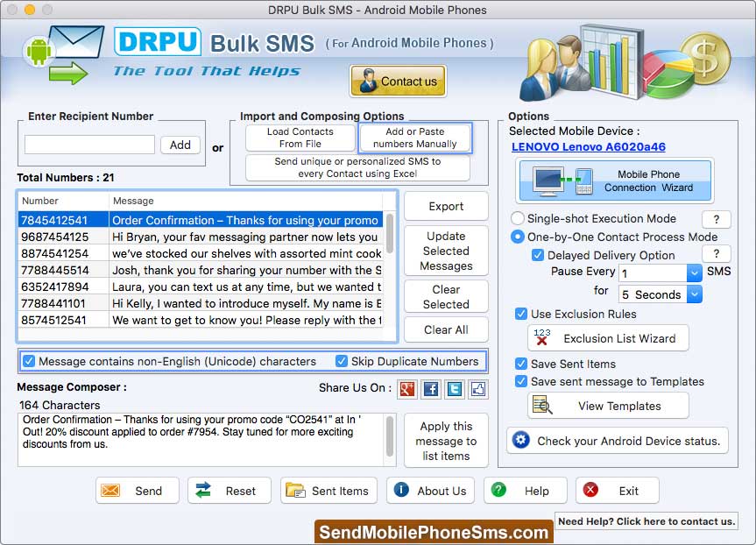This screenshot has width=756, height=545.
Task: Click the envelope icon on Send button
Action: coord(110,491)
